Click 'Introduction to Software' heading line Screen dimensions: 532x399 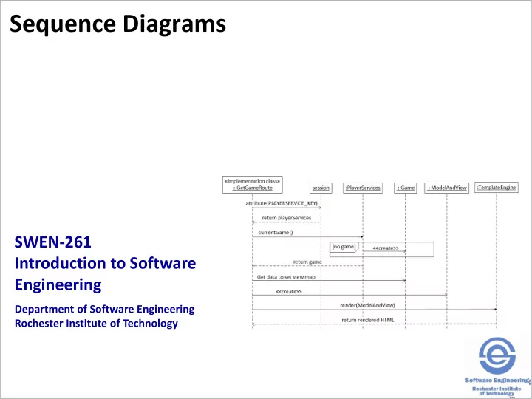[x=105, y=263]
